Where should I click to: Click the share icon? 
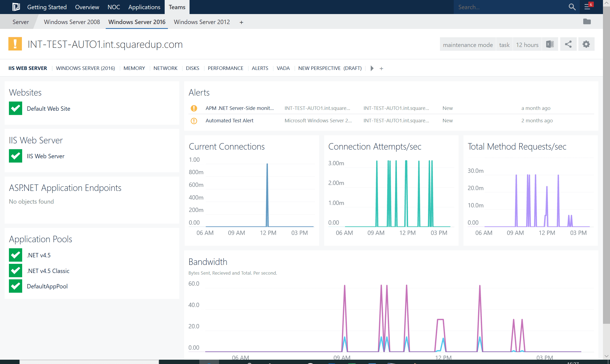pos(568,44)
